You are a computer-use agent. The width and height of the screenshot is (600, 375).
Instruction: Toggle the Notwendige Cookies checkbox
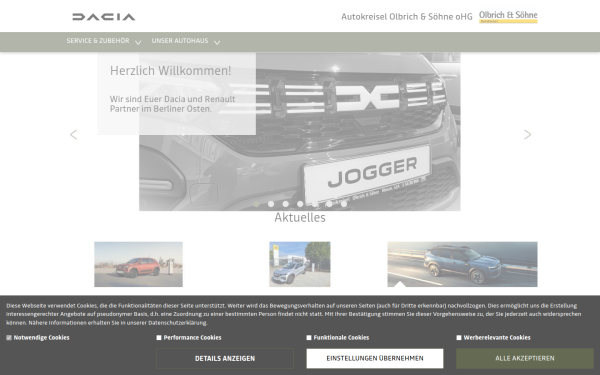click(x=9, y=338)
